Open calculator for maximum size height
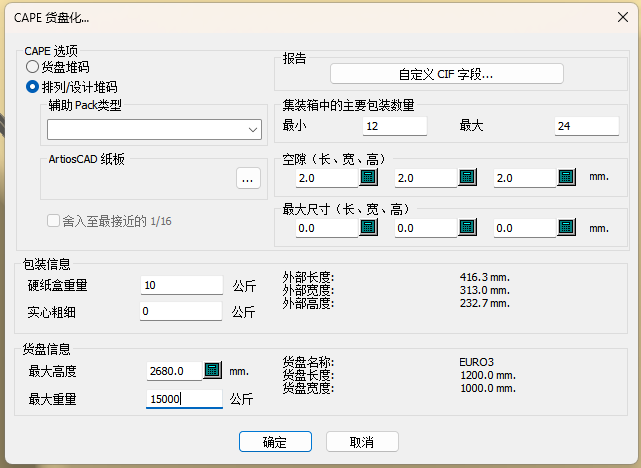 point(565,228)
